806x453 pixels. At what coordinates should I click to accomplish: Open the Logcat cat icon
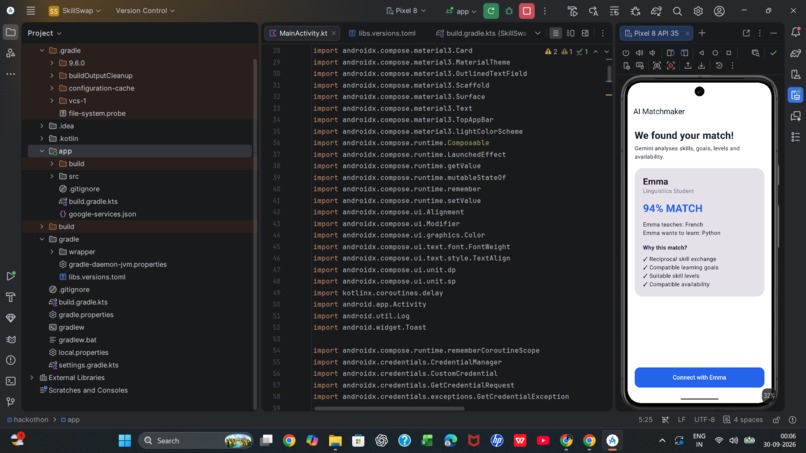coord(10,339)
